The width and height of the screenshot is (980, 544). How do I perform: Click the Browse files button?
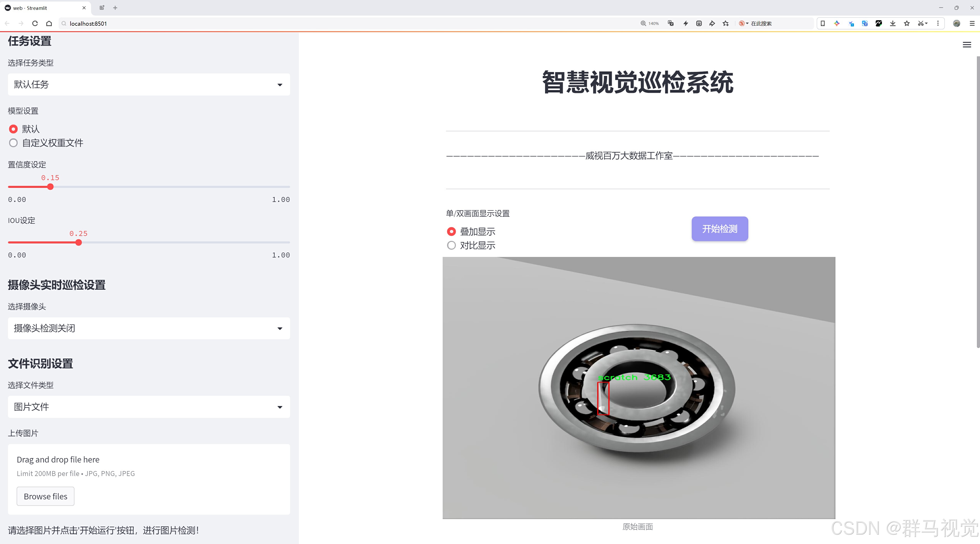pos(45,496)
